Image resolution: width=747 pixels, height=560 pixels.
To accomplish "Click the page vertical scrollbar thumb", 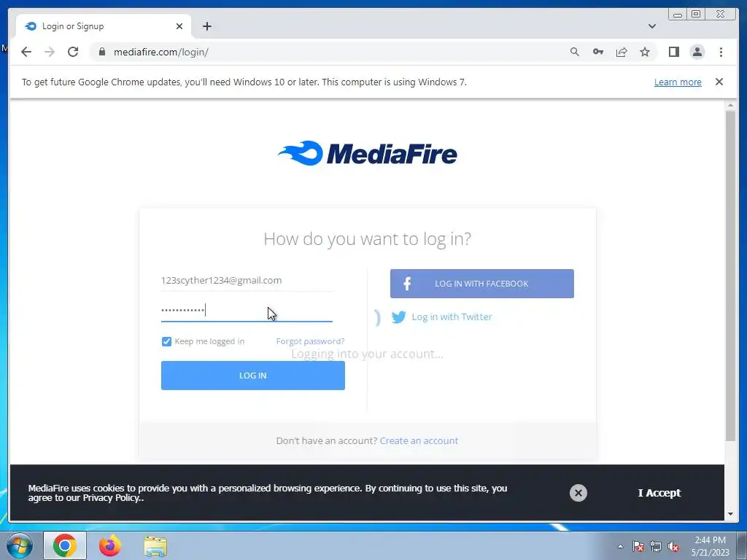I will pos(730,276).
